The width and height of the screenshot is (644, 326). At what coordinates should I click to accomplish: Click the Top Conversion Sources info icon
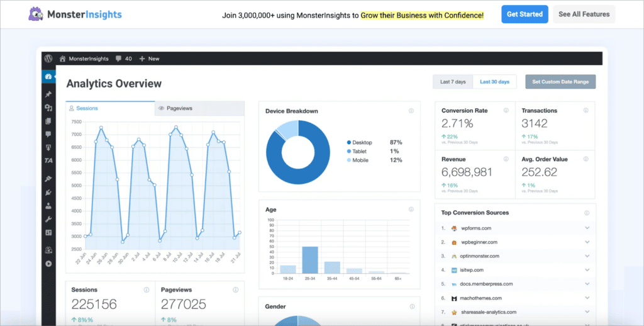pyautogui.click(x=587, y=213)
